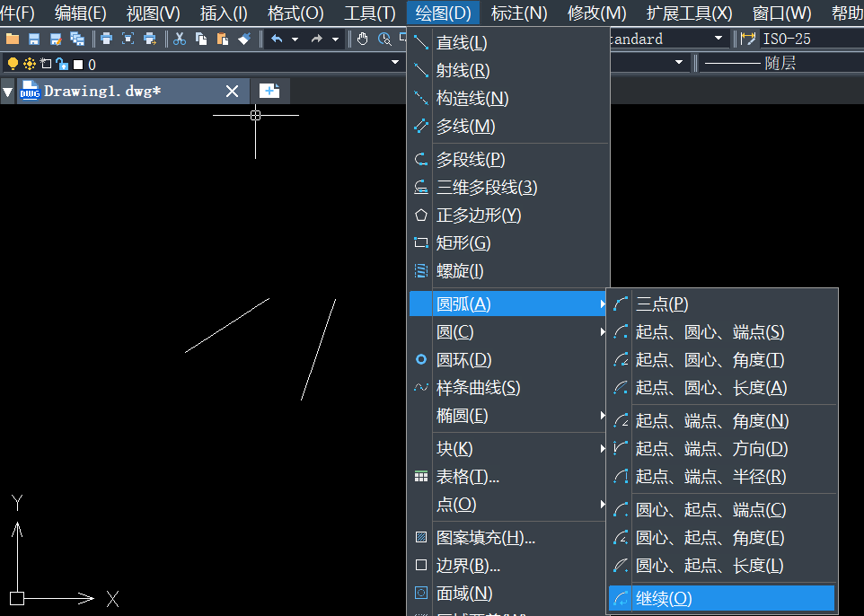Open the Undo history dropdown arrow

coord(295,40)
